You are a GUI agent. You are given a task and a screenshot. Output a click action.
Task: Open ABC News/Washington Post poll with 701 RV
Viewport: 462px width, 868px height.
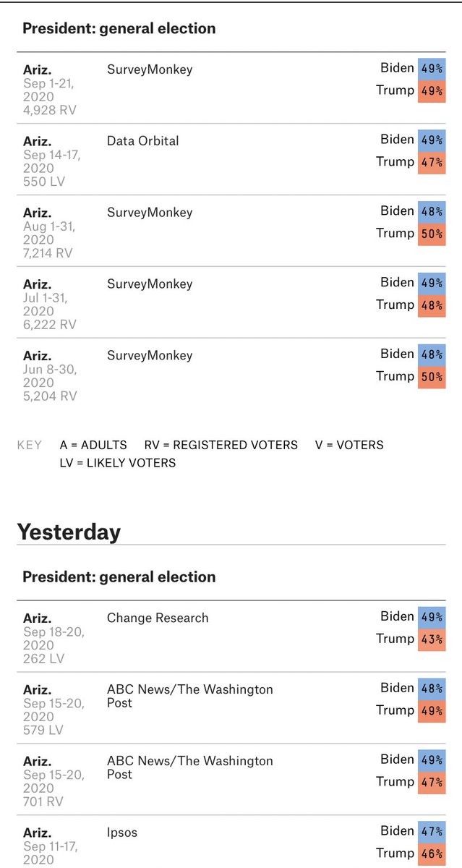click(x=189, y=767)
